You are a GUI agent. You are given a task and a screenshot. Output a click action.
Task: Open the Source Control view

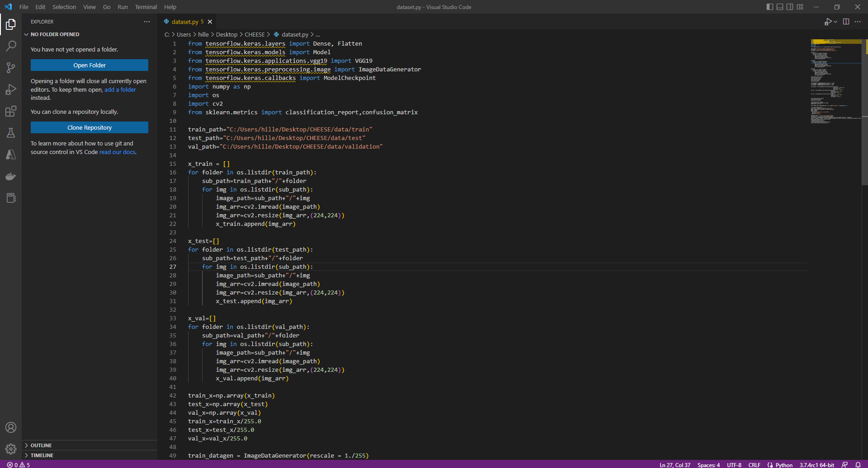(11, 68)
